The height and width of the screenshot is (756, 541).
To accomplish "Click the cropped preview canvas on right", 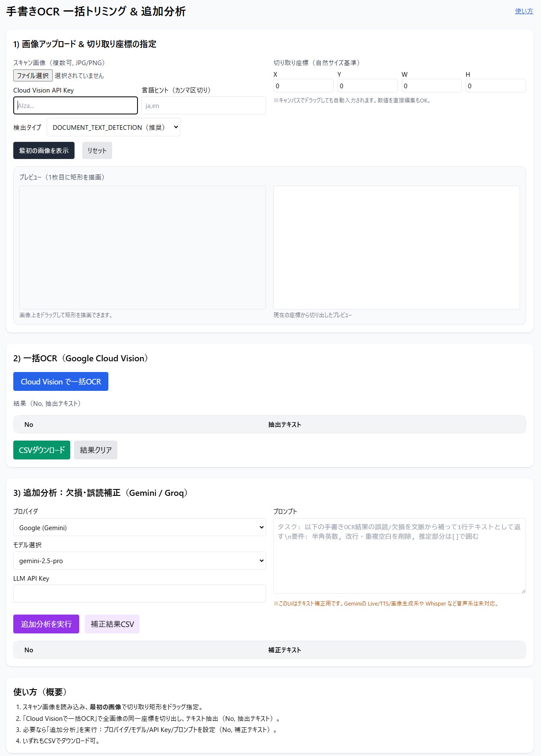I will tap(397, 247).
